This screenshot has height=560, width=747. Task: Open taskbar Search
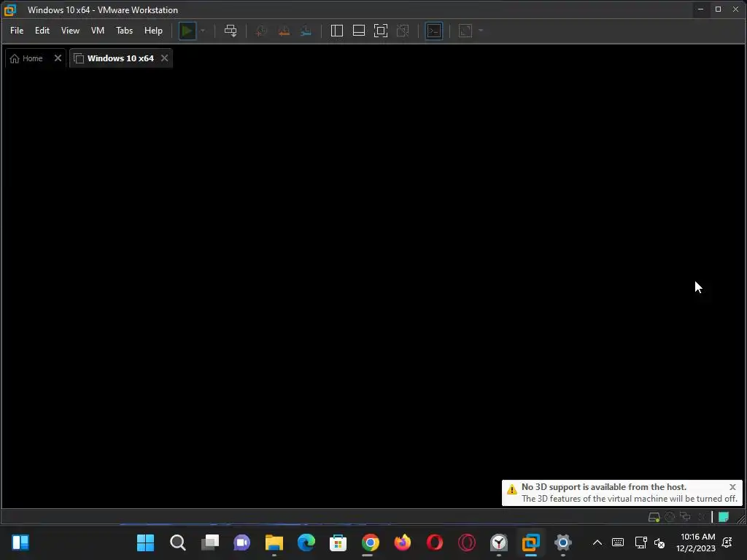[x=178, y=542]
